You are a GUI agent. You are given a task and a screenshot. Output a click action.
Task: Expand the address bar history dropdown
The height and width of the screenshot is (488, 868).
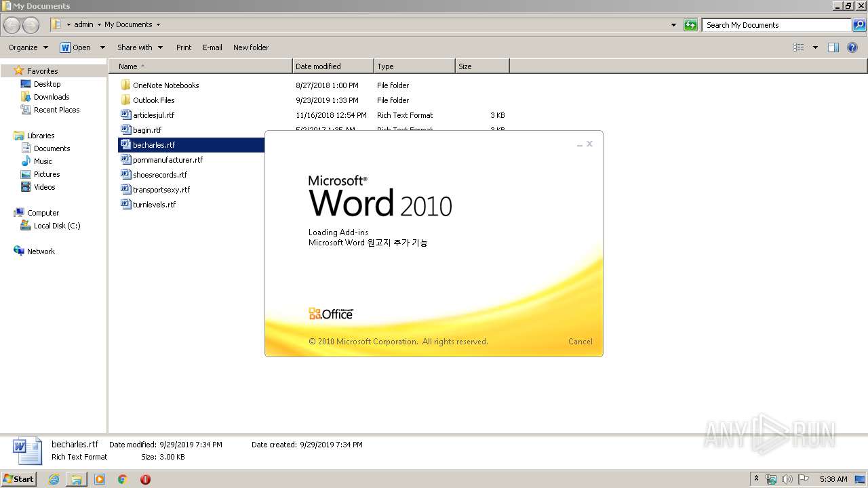pyautogui.click(x=673, y=25)
